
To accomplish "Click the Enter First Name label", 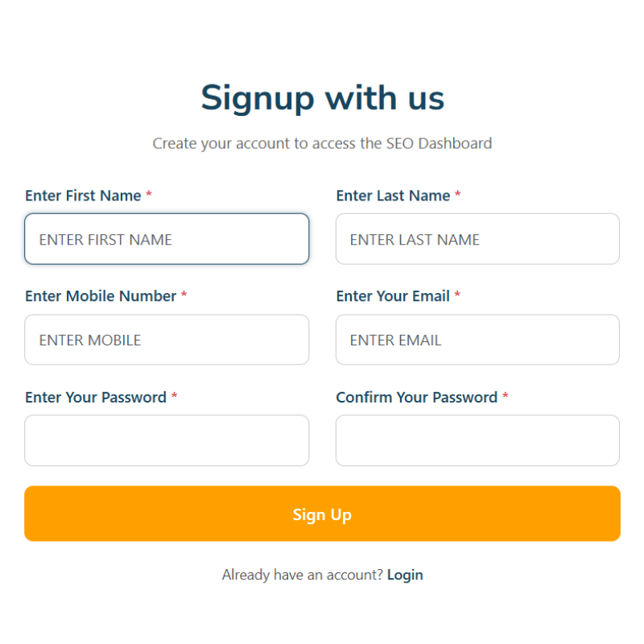I will pos(83,196).
